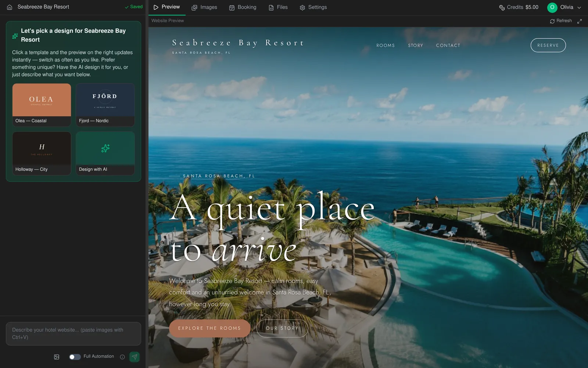The height and width of the screenshot is (368, 588).
Task: Click the Saved status indicator
Action: 133,7
